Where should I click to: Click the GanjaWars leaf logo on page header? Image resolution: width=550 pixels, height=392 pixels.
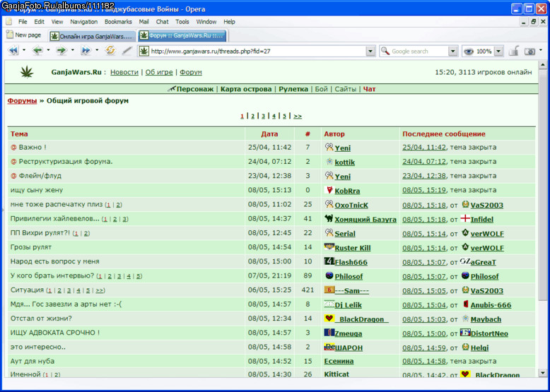pos(27,72)
